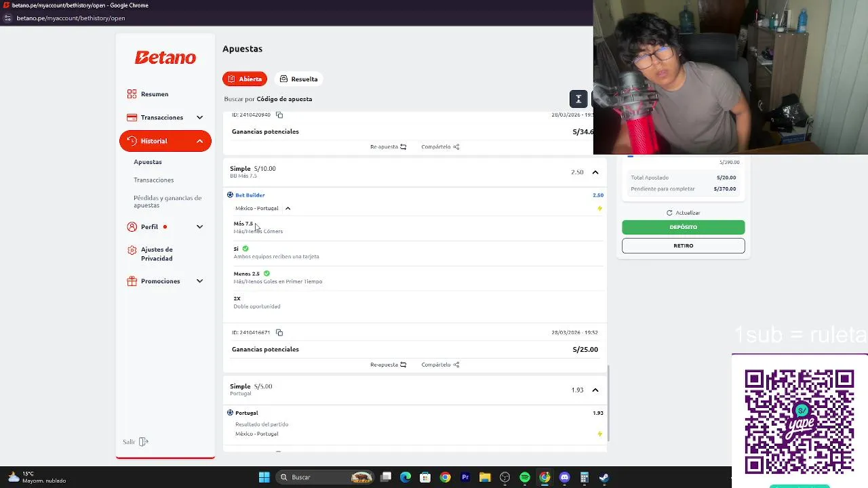
Task: Click the Promociones gift icon
Action: (x=132, y=281)
